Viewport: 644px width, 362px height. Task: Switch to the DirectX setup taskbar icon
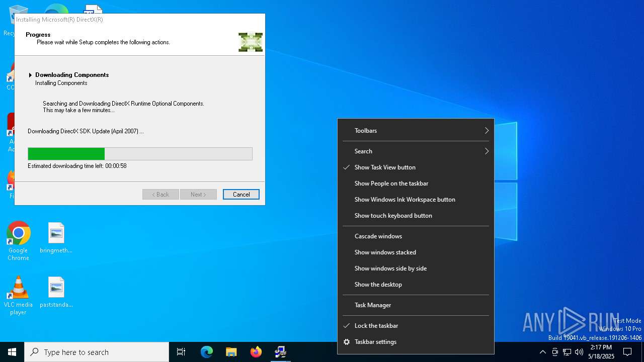(281, 352)
